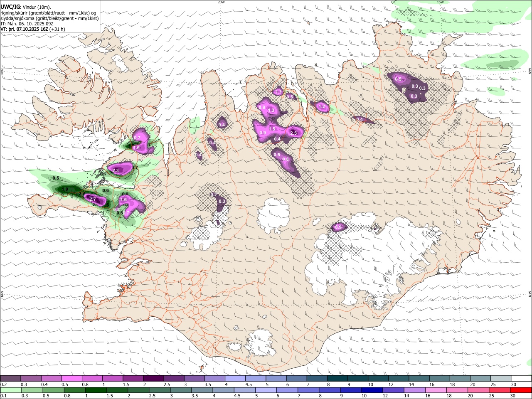Click the 1.3 precipitation value on the map

[x=271, y=110]
